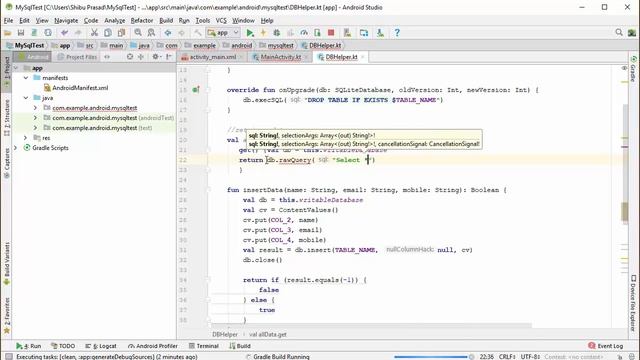Open the Event Log panel
Viewport: 640px width, 360px height.
pyautogui.click(x=606, y=346)
